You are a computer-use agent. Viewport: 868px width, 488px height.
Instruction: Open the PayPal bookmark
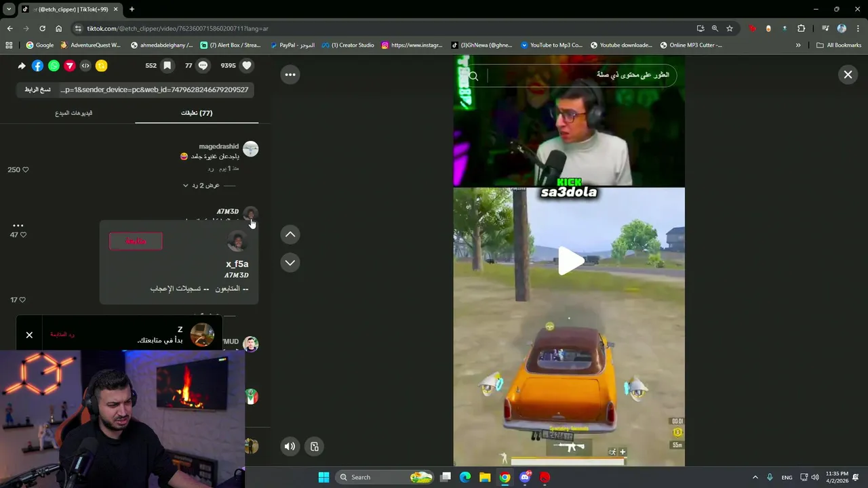(x=292, y=45)
